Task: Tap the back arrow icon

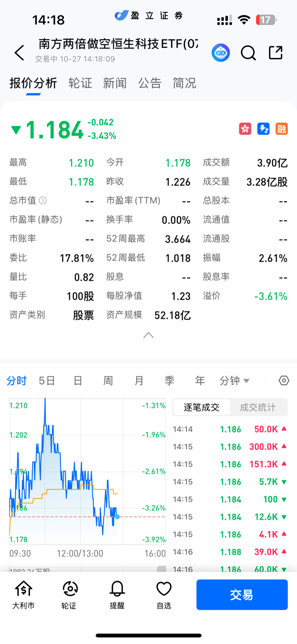Action: (x=19, y=53)
